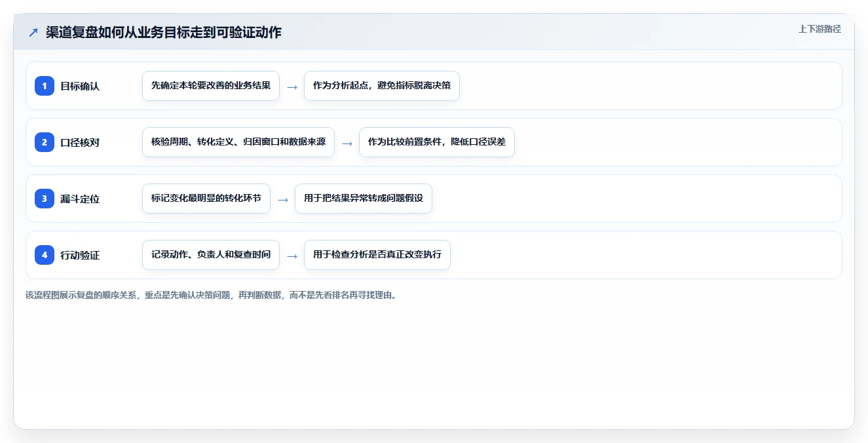Click the 上下游路径 label in the header
This screenshot has width=868, height=443.
(x=820, y=29)
